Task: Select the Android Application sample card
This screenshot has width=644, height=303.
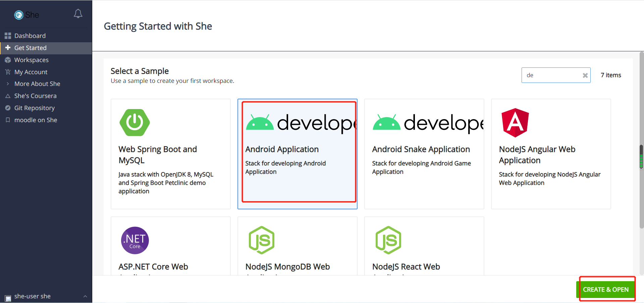Action: pyautogui.click(x=298, y=154)
